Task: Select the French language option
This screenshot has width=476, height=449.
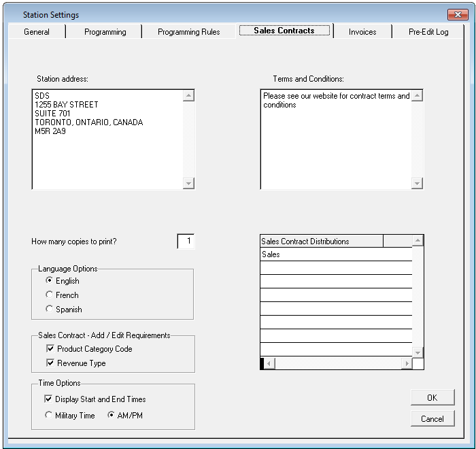Action: [x=49, y=295]
